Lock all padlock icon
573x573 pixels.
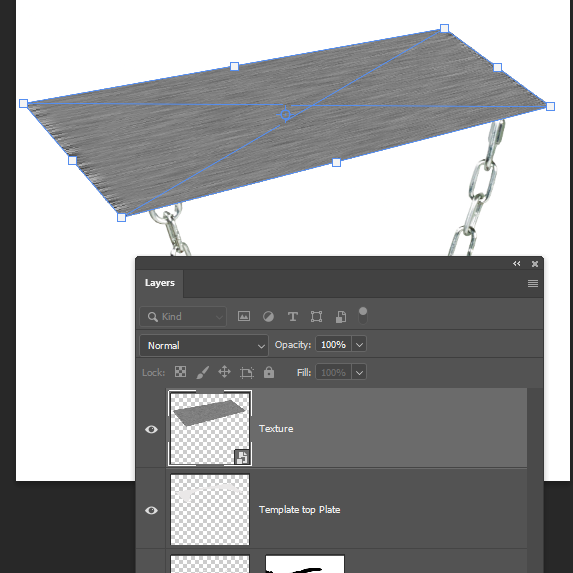[x=269, y=372]
